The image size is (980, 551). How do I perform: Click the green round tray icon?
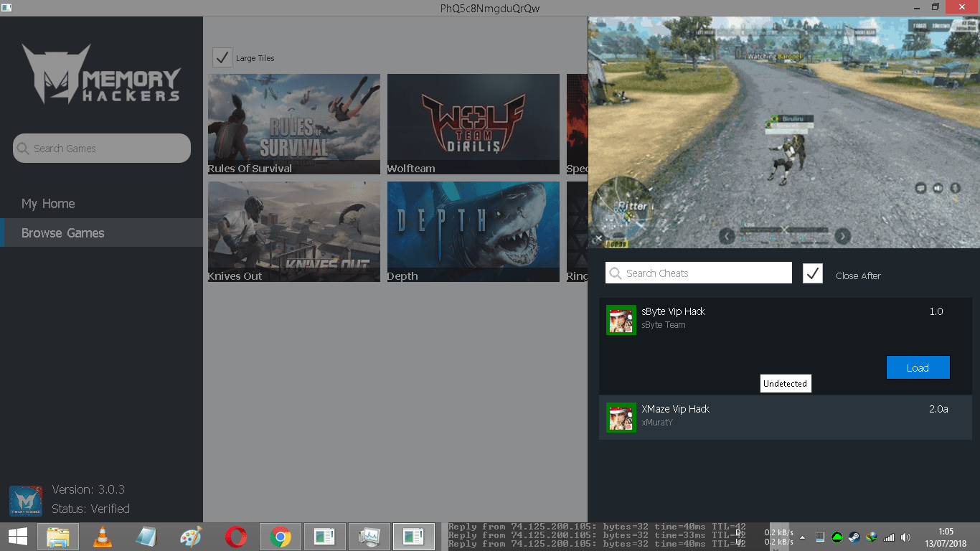(x=837, y=537)
